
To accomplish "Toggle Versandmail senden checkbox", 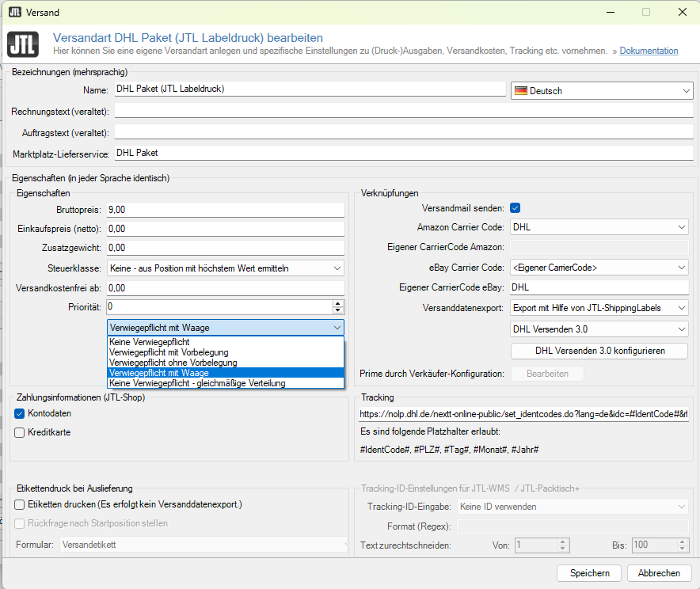I will (515, 208).
